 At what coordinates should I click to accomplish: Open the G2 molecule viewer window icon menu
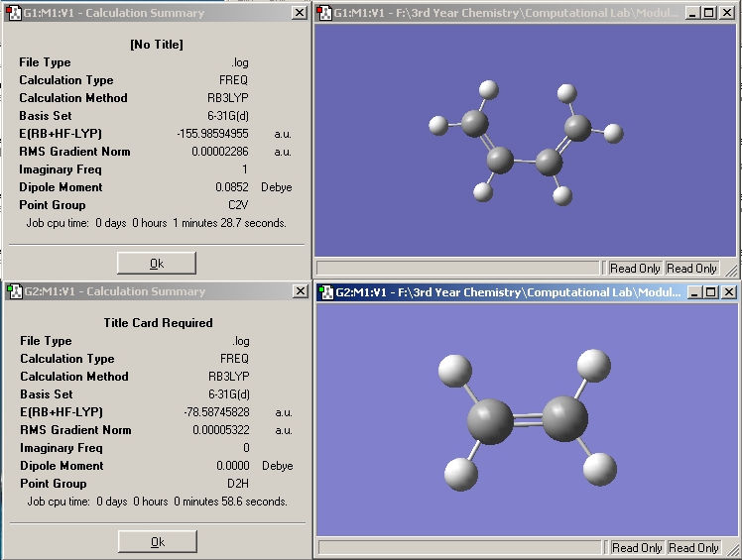point(325,292)
